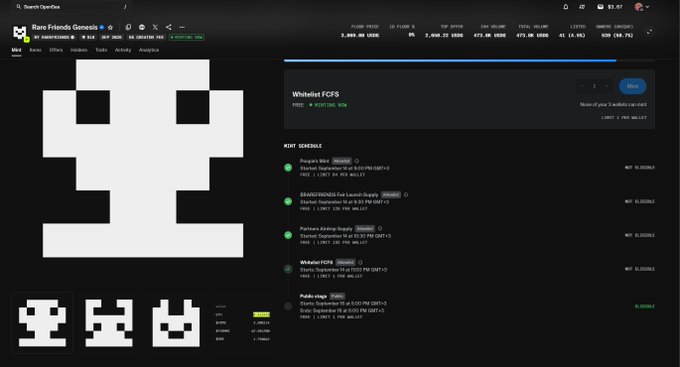
Task: Click the Floor Price value
Action: coord(360,35)
